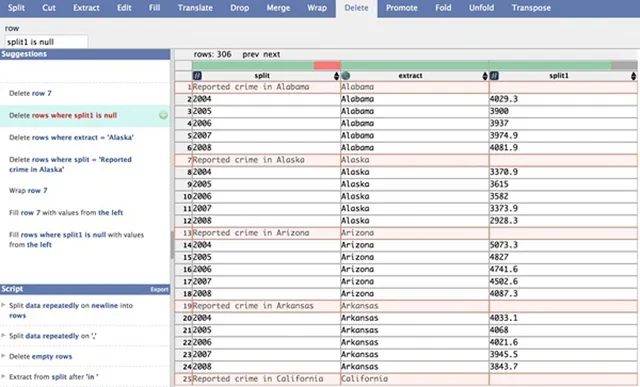Click the number type icon of split1 column
This screenshot has width=640, height=387.
click(494, 76)
